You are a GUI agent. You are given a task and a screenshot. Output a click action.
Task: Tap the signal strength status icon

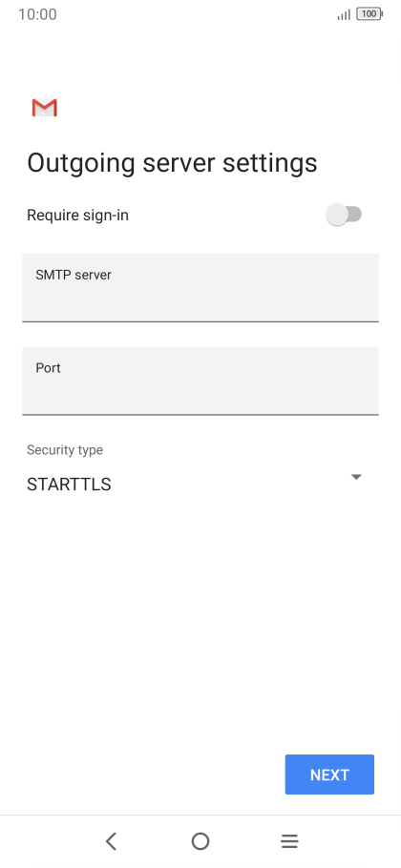(x=344, y=14)
